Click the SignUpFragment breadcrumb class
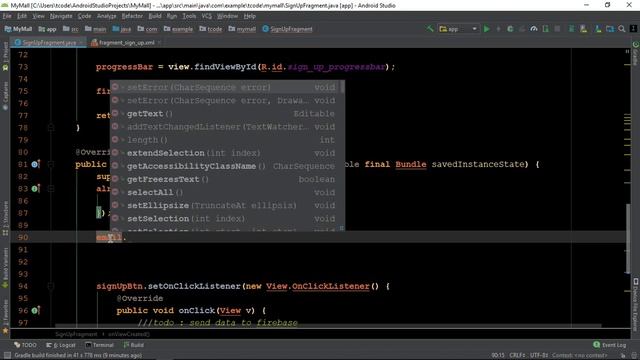The width and height of the screenshot is (640, 360). click(x=287, y=29)
